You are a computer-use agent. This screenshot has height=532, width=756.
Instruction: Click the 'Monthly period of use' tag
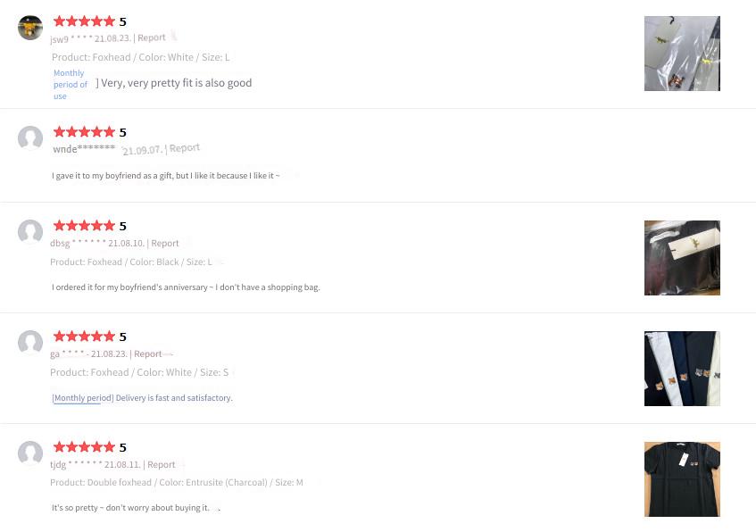tap(71, 85)
